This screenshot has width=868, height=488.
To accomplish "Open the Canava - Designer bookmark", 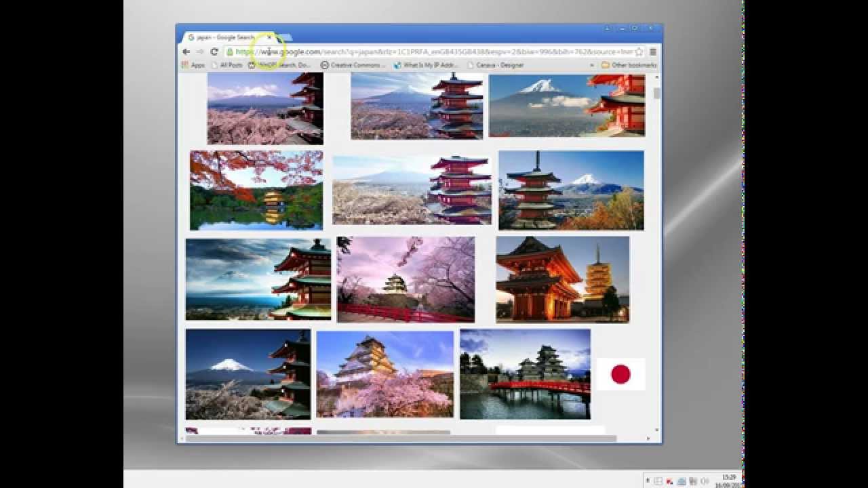I will 494,65.
